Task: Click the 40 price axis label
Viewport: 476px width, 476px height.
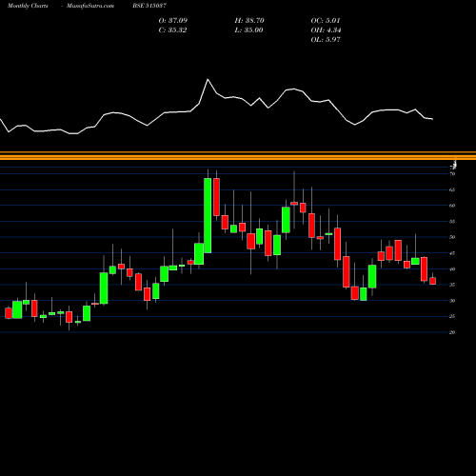Action: (x=452, y=269)
